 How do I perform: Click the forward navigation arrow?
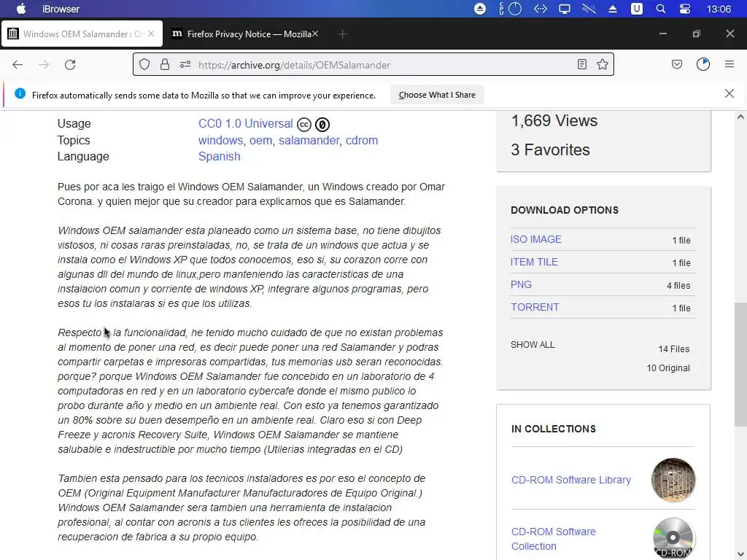tap(44, 65)
